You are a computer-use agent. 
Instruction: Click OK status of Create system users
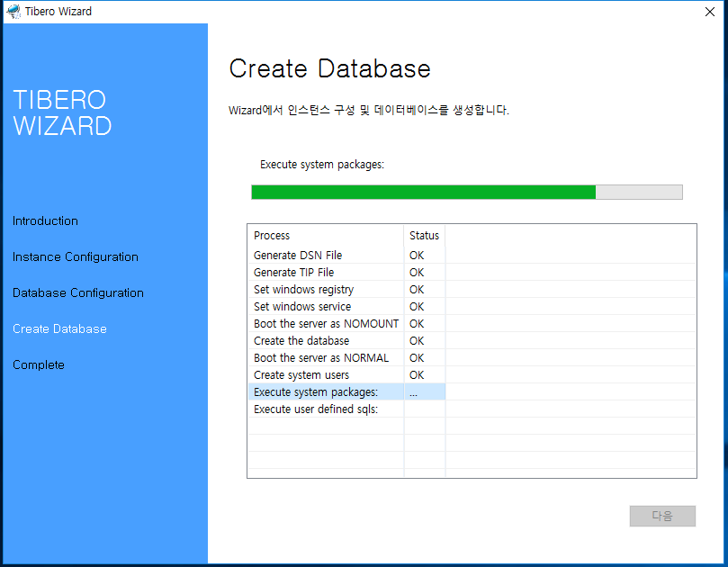417,375
